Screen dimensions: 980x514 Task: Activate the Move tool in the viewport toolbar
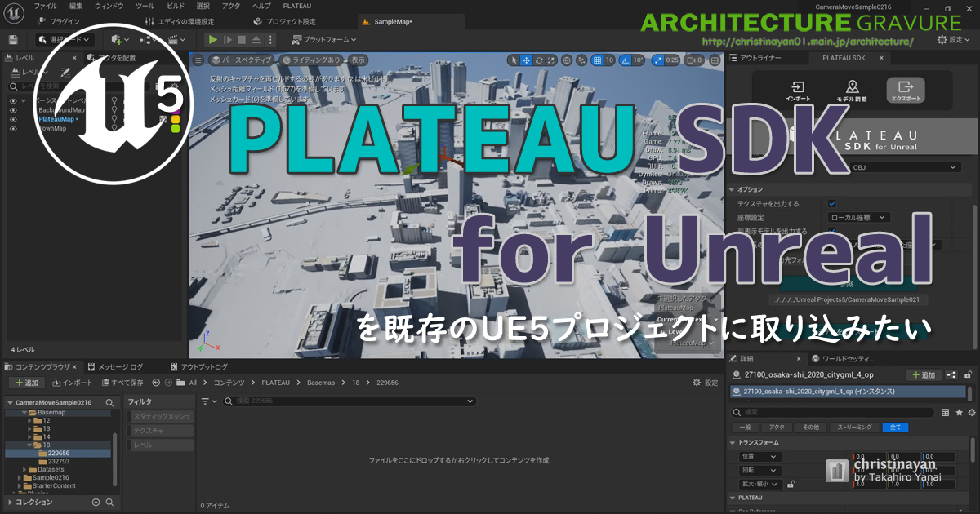point(524,60)
